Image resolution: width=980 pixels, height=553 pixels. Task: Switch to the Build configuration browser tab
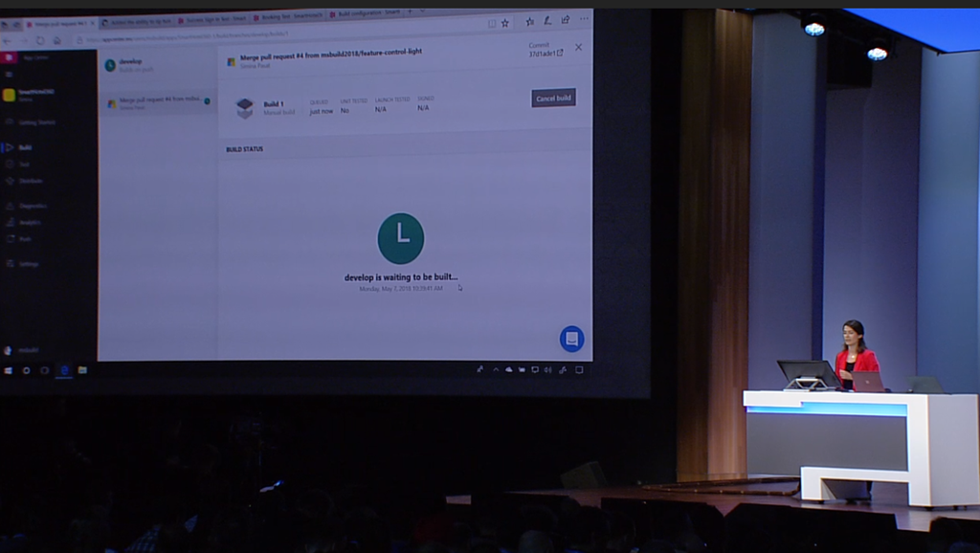365,13
